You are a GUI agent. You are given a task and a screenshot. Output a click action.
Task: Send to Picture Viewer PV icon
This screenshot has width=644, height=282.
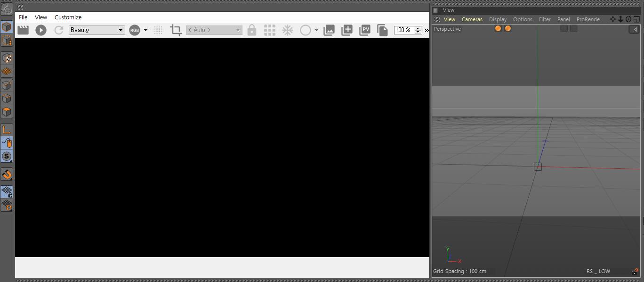[x=365, y=30]
